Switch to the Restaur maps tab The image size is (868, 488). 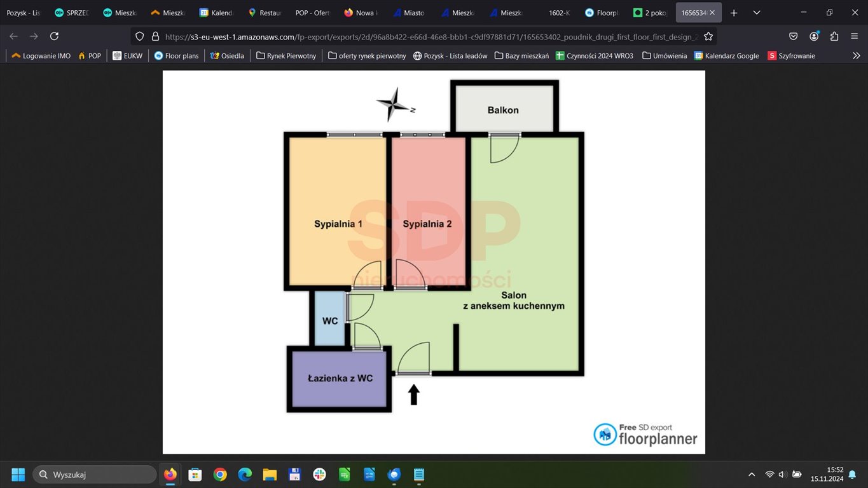pos(265,13)
